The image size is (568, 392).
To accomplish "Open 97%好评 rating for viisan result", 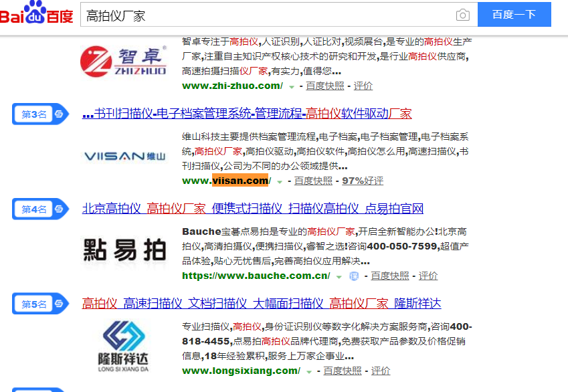I will pos(363,181).
